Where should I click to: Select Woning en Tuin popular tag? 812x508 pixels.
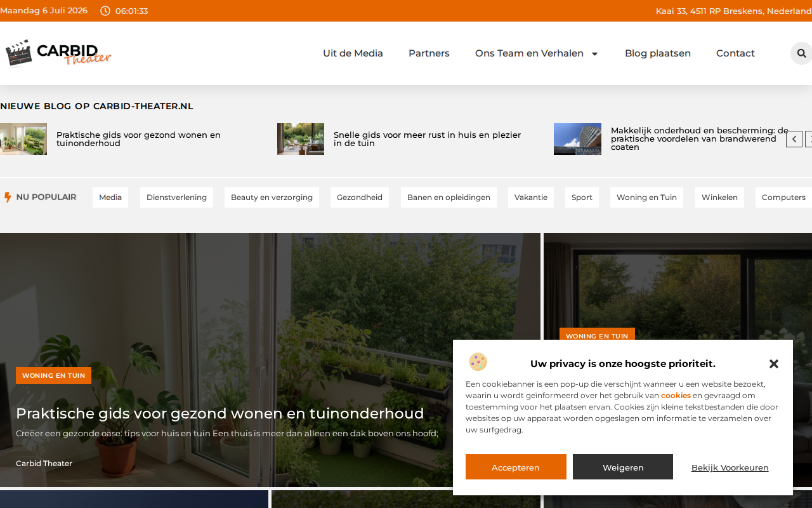pyautogui.click(x=646, y=197)
